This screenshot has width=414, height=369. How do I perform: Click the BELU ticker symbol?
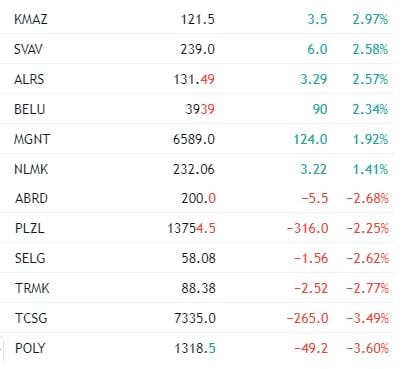30,109
